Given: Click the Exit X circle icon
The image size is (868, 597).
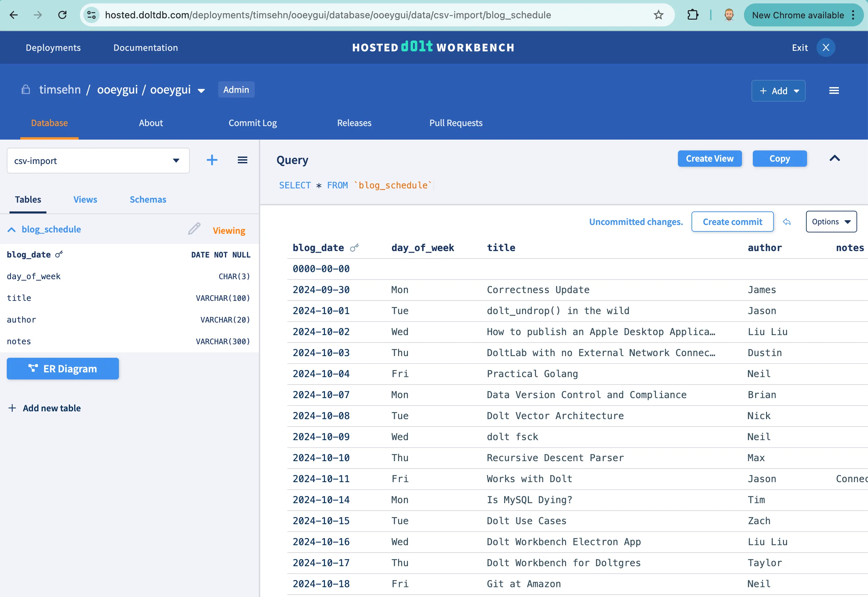Looking at the screenshot, I should 826,47.
